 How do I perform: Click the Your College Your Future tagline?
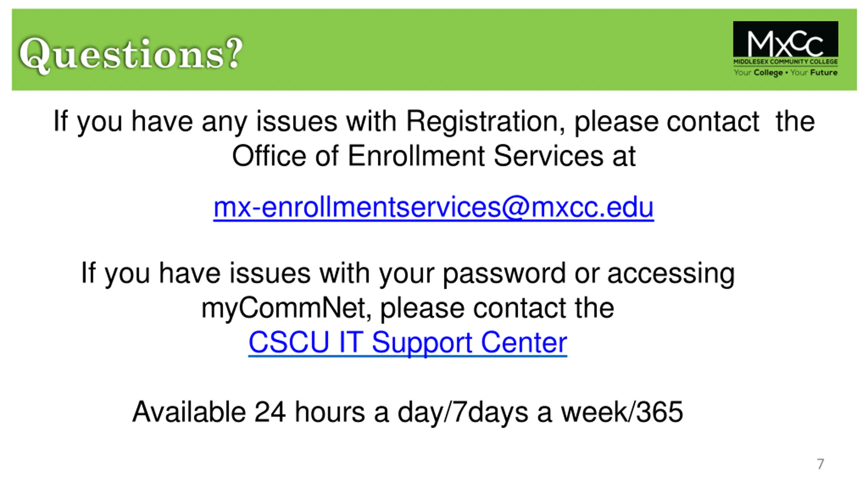[786, 73]
